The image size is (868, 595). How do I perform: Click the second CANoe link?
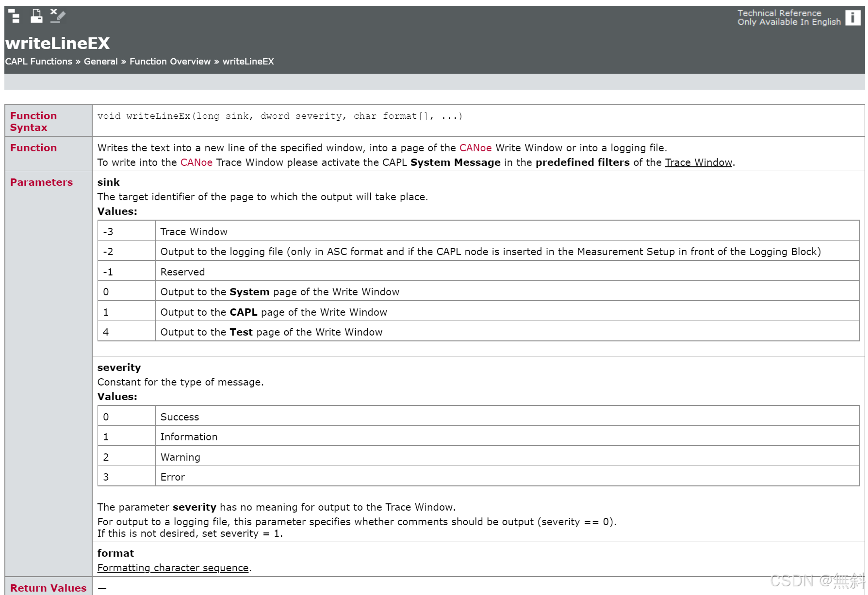pyautogui.click(x=196, y=162)
